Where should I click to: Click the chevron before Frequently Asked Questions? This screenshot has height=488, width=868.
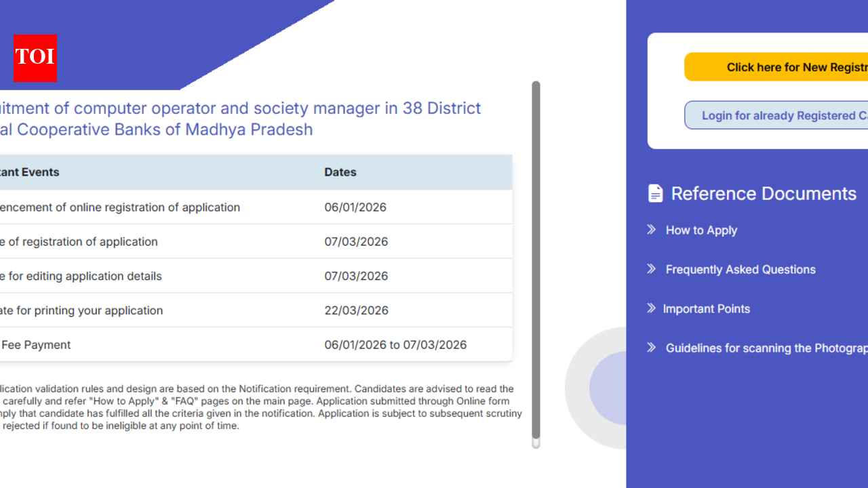[652, 269]
